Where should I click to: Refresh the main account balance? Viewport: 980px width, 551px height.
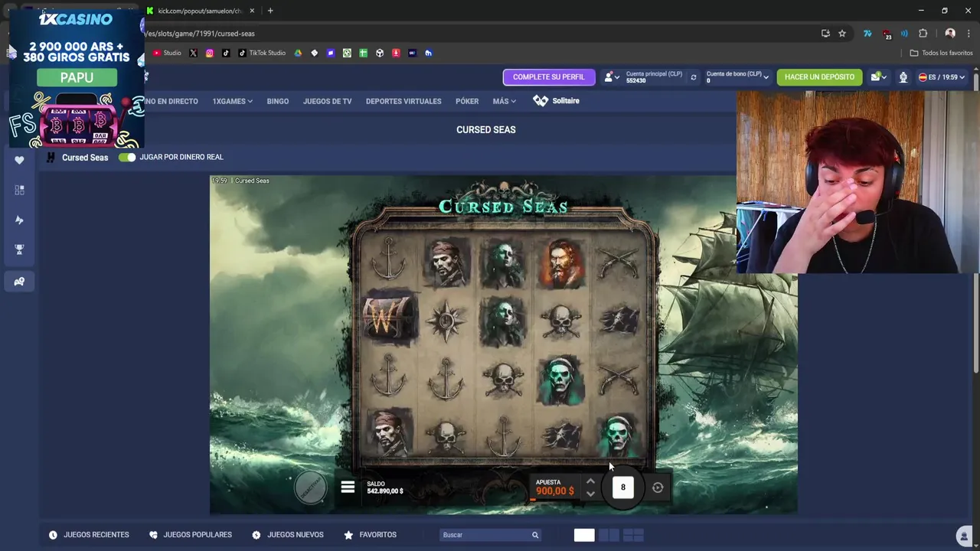[694, 77]
